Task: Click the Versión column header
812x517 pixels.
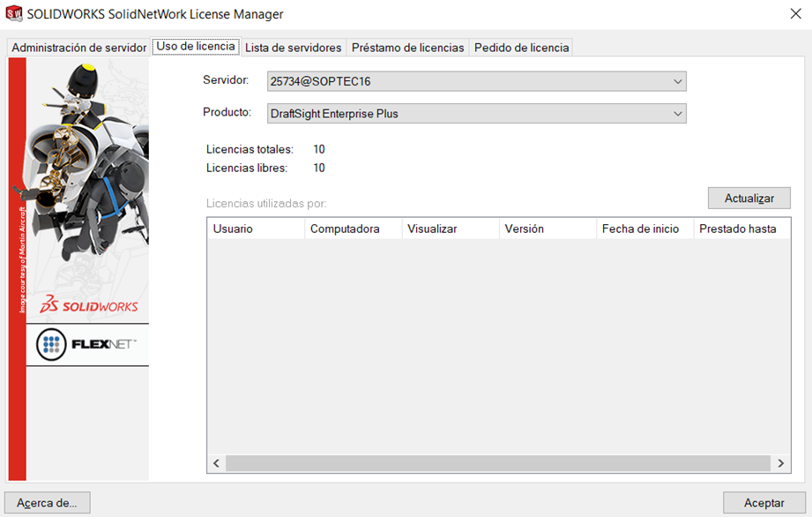Action: (x=548, y=229)
